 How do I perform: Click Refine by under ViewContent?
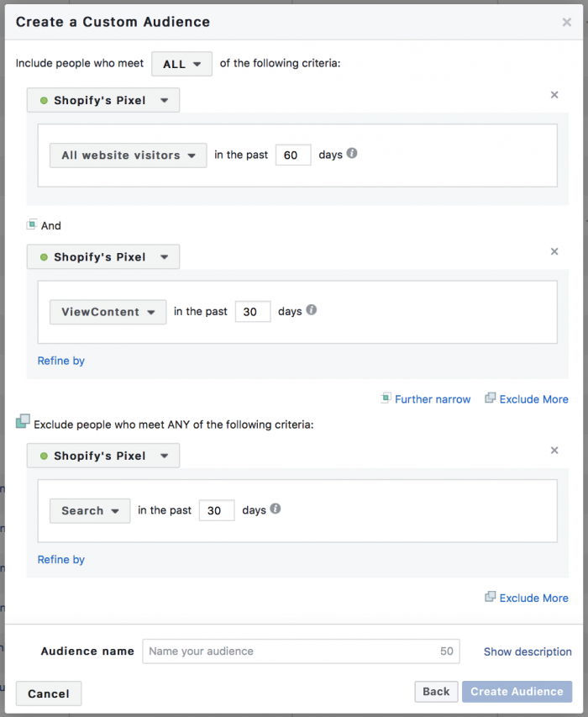[61, 361]
